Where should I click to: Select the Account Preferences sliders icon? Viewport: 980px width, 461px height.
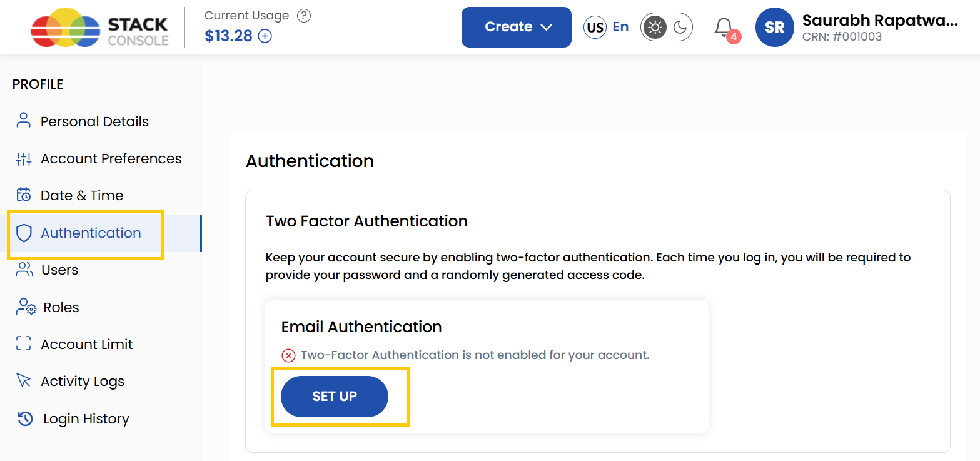click(x=23, y=158)
